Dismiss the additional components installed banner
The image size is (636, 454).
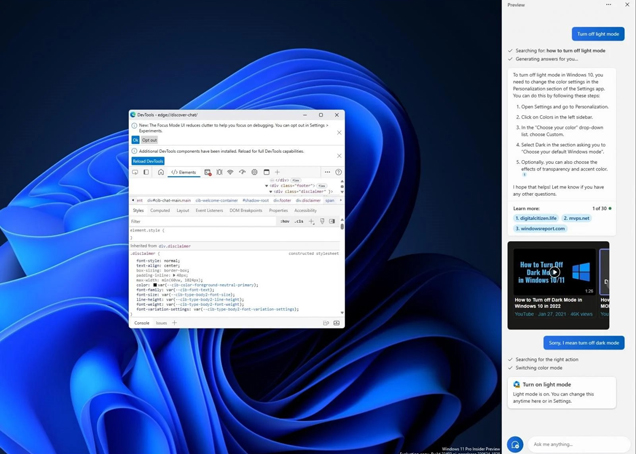click(339, 156)
